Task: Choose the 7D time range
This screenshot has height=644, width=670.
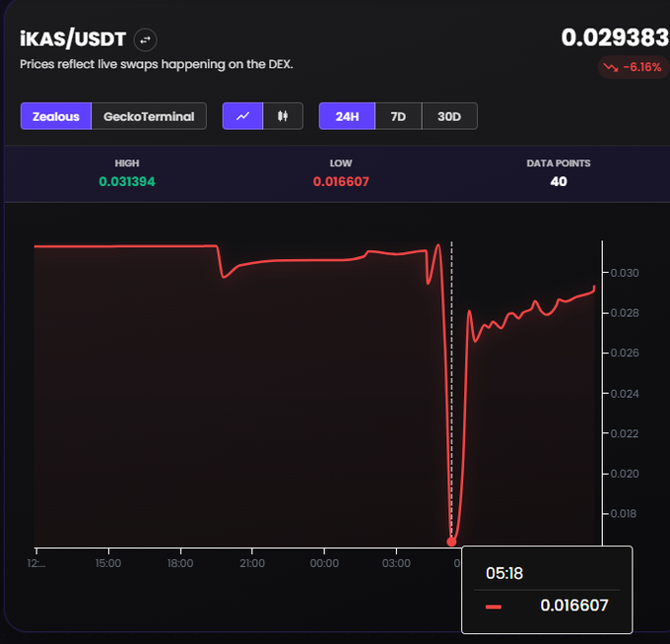Action: tap(398, 116)
